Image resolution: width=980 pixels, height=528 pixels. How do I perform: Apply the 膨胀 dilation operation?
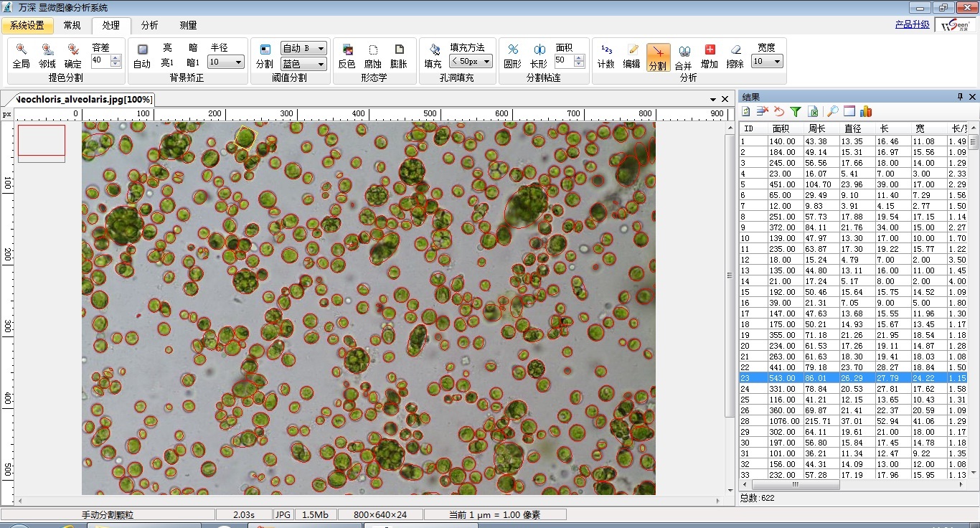[x=399, y=56]
